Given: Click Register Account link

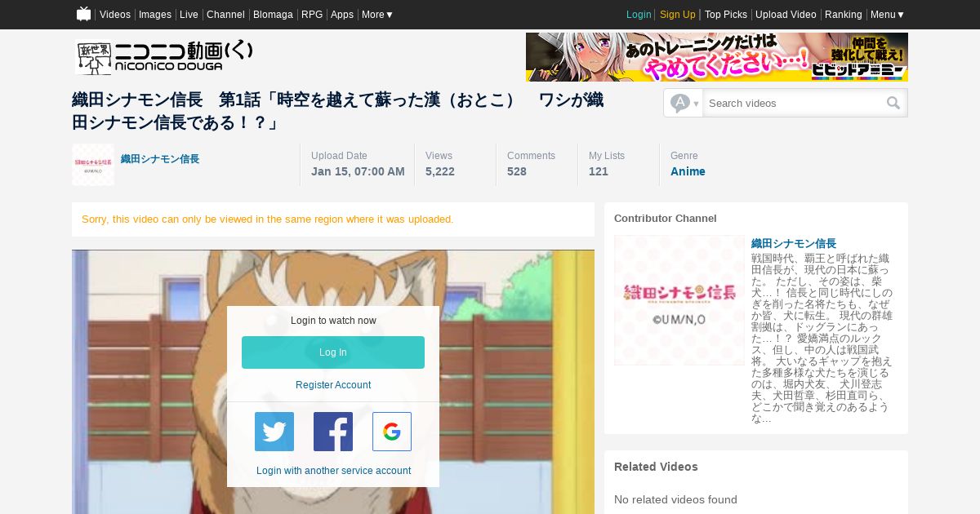Looking at the screenshot, I should [x=333, y=385].
